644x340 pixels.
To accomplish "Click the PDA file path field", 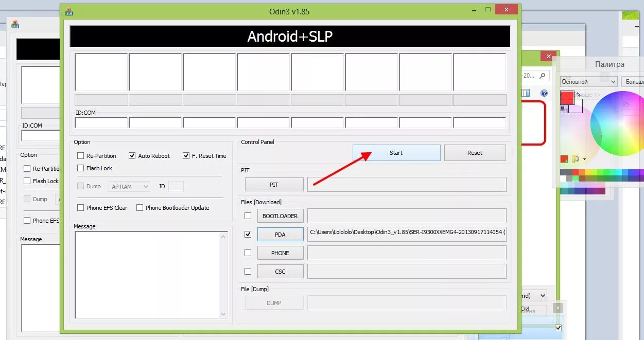I will tap(407, 234).
